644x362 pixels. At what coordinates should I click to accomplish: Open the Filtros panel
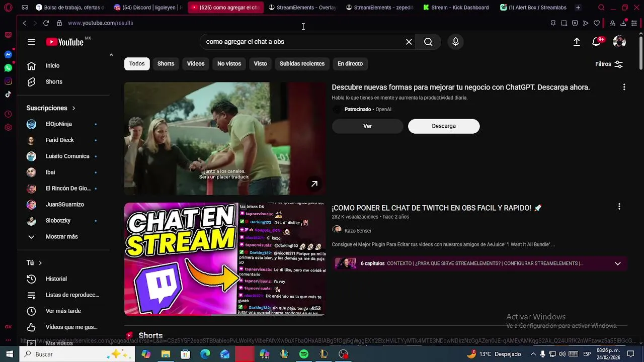609,64
